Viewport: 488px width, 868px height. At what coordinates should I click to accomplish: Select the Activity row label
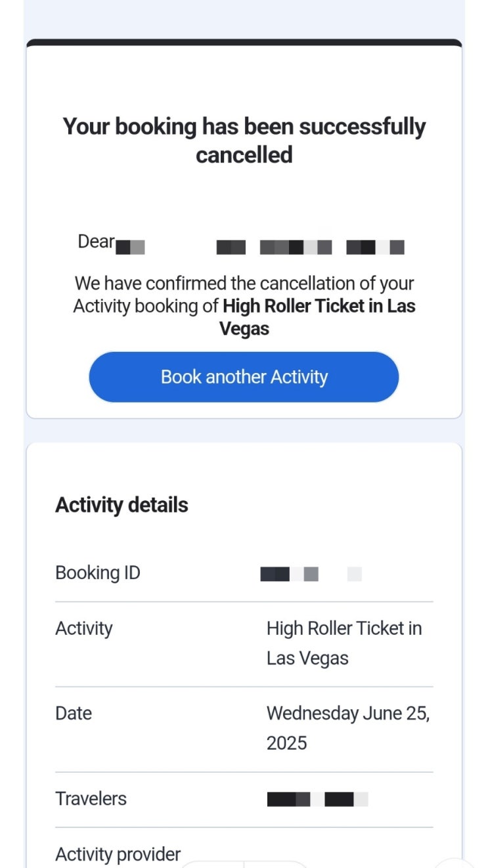84,628
